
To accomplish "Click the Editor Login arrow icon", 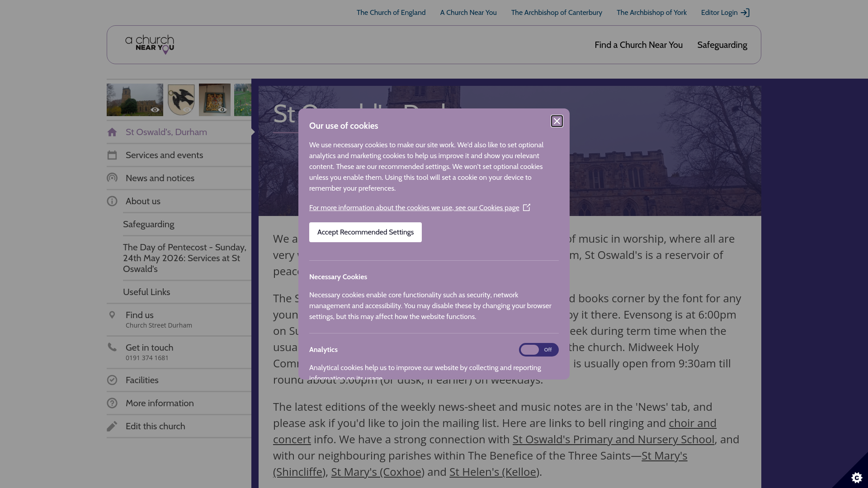I will 745,13.
